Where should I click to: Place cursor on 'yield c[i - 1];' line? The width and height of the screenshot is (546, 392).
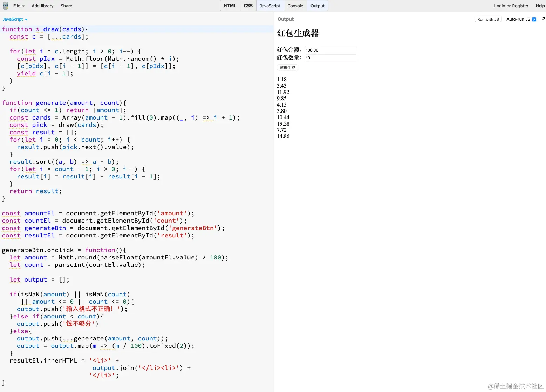pyautogui.click(x=45, y=73)
